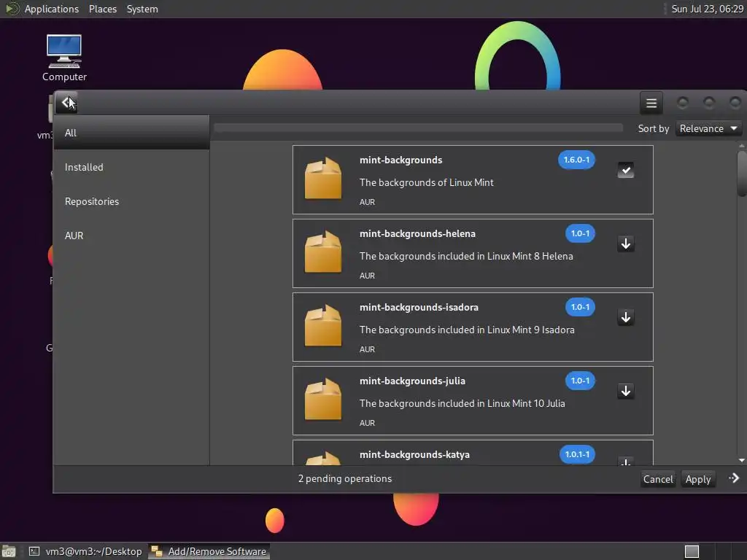747x560 pixels.
Task: Select the All category in sidebar
Action: [x=131, y=133]
